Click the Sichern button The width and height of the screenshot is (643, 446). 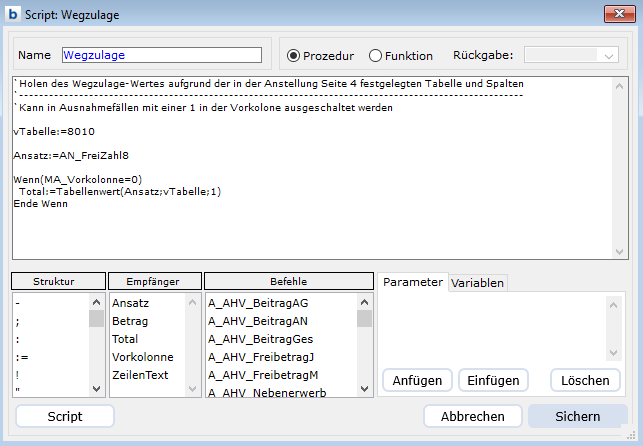(x=578, y=416)
